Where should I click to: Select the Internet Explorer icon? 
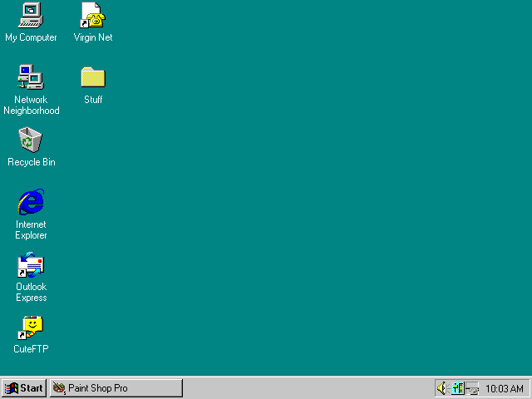pyautogui.click(x=31, y=202)
